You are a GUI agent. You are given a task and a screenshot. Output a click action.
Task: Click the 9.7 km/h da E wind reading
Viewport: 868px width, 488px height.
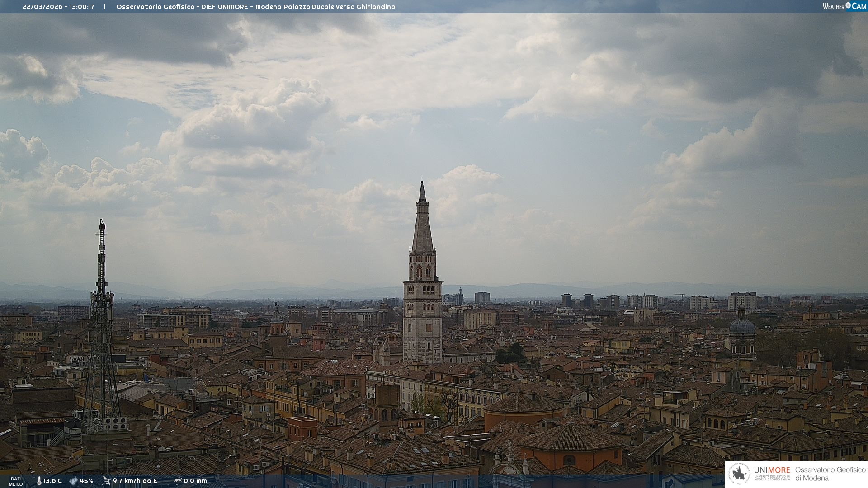click(135, 481)
